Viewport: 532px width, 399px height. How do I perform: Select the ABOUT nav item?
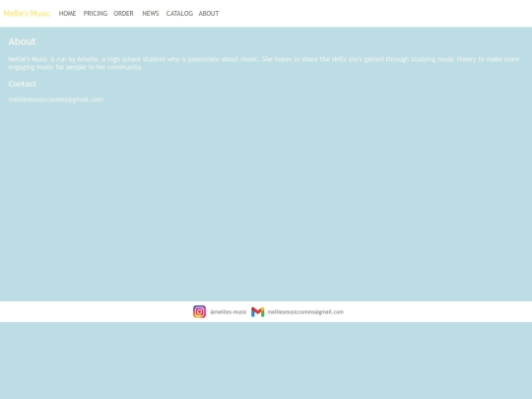pos(209,13)
